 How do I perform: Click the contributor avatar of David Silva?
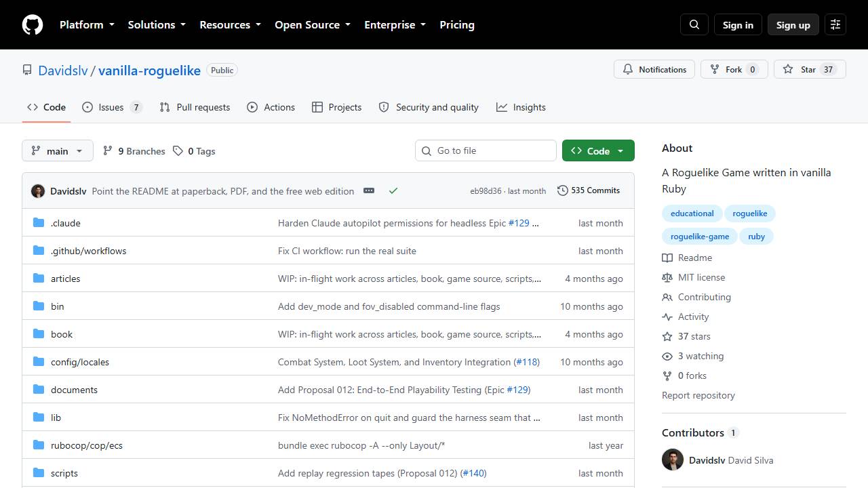tap(673, 460)
